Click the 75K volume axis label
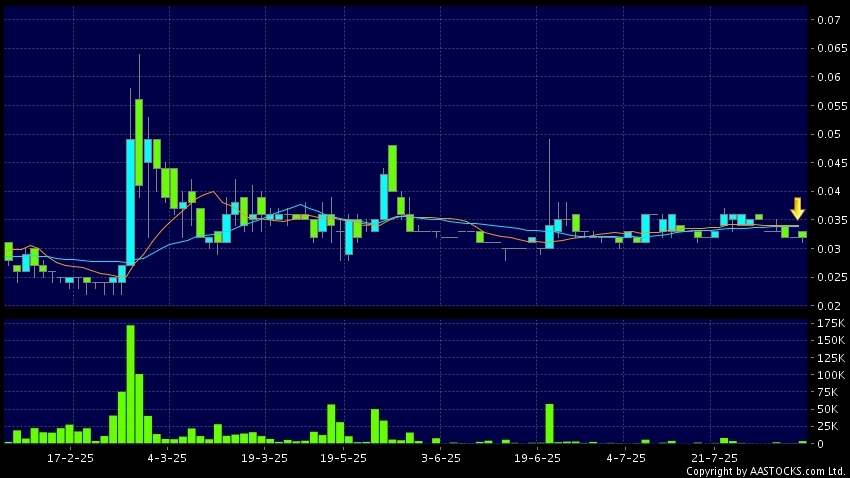The height and width of the screenshot is (478, 850). tap(828, 392)
